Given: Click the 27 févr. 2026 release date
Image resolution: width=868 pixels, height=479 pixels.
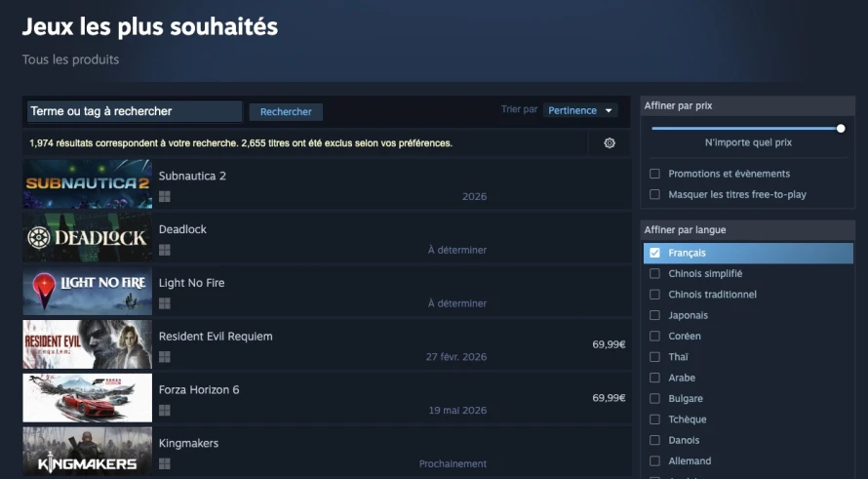Looking at the screenshot, I should [456, 357].
